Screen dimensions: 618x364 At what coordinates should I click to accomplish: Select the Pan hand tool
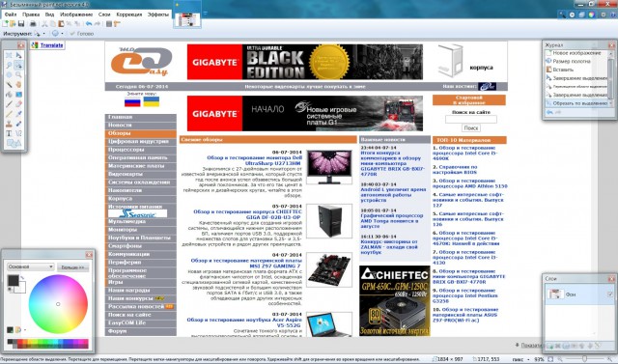(x=18, y=84)
